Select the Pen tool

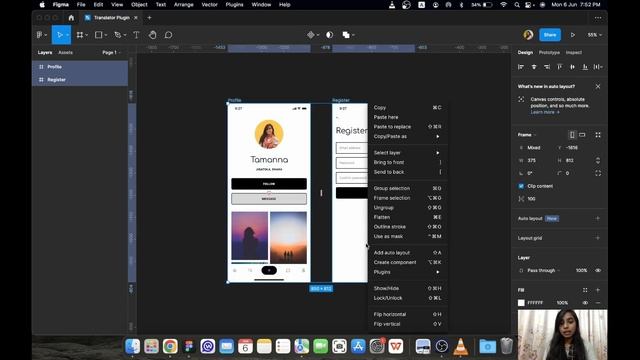click(118, 35)
